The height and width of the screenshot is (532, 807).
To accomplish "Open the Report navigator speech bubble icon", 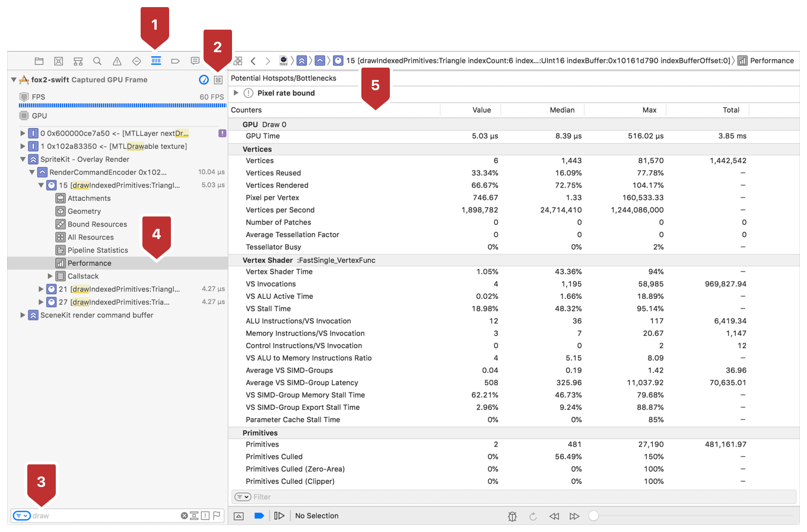I will [195, 61].
